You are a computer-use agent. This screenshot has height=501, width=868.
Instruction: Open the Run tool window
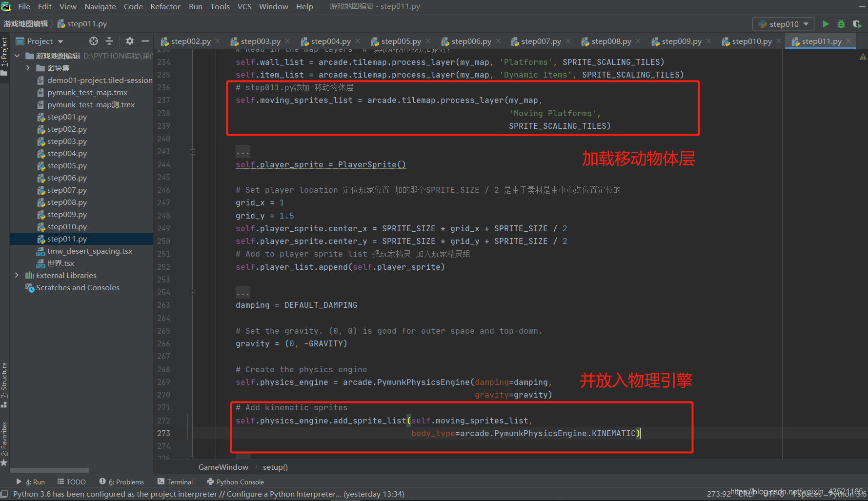(30, 481)
